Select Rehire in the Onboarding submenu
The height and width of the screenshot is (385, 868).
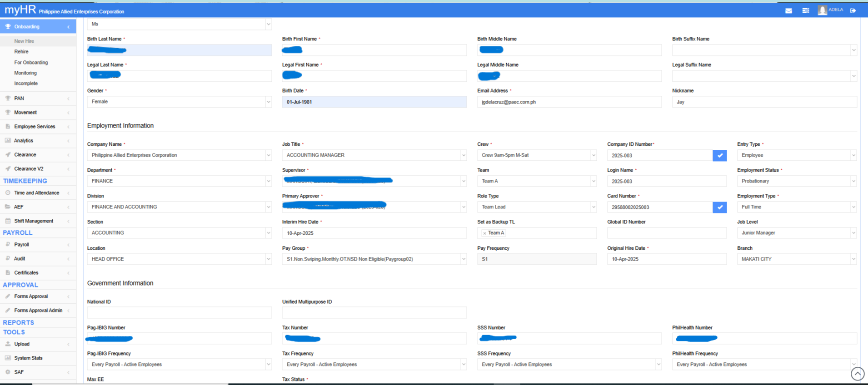[x=21, y=52]
